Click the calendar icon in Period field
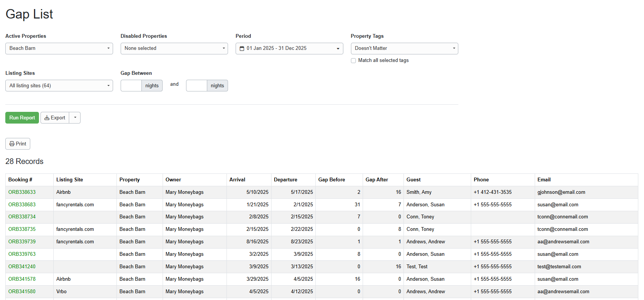 (242, 48)
